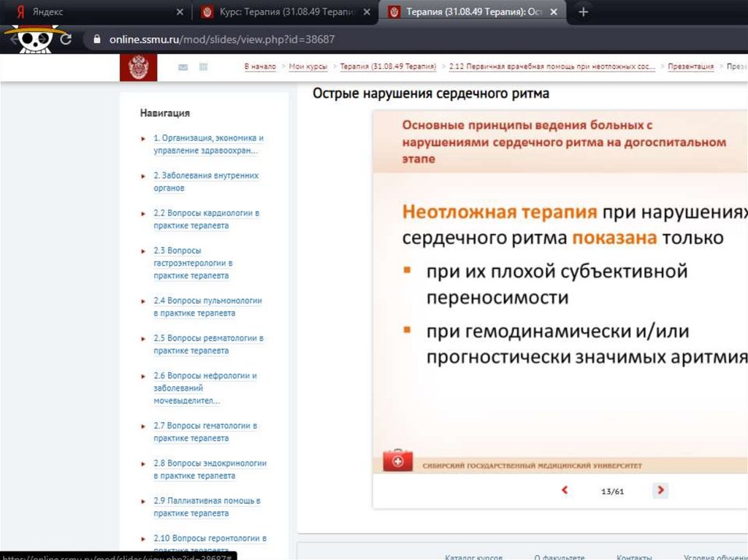Switch to the Курс: Терапия tab
Viewport: 748px width, 560px height.
pyautogui.click(x=286, y=12)
